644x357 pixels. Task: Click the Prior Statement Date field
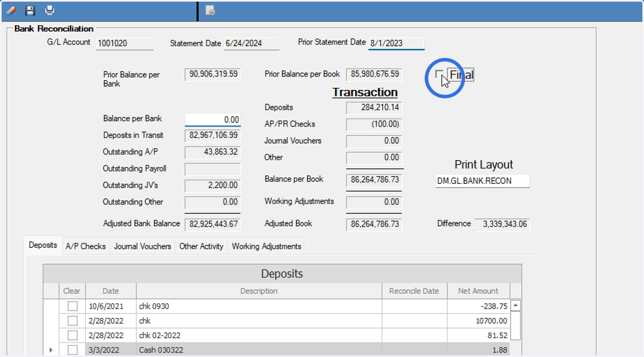(x=396, y=43)
